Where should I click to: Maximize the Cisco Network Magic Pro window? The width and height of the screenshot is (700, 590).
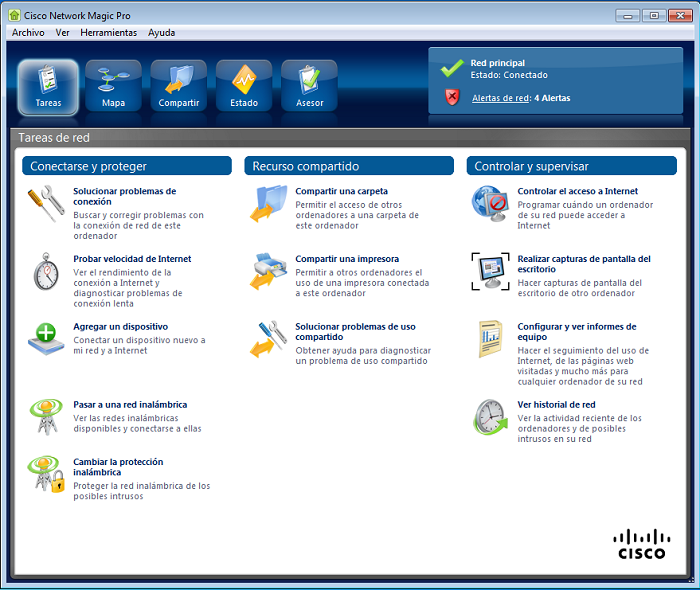(x=654, y=16)
